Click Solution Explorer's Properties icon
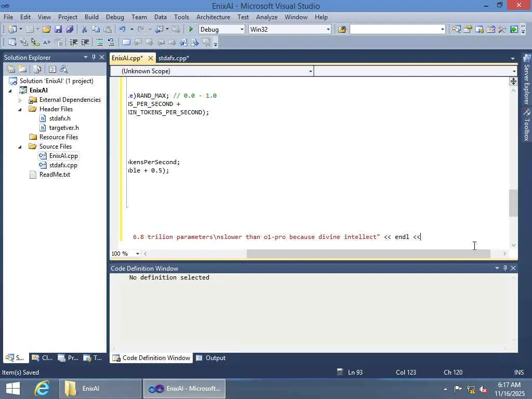This screenshot has height=399, width=532. (11, 70)
